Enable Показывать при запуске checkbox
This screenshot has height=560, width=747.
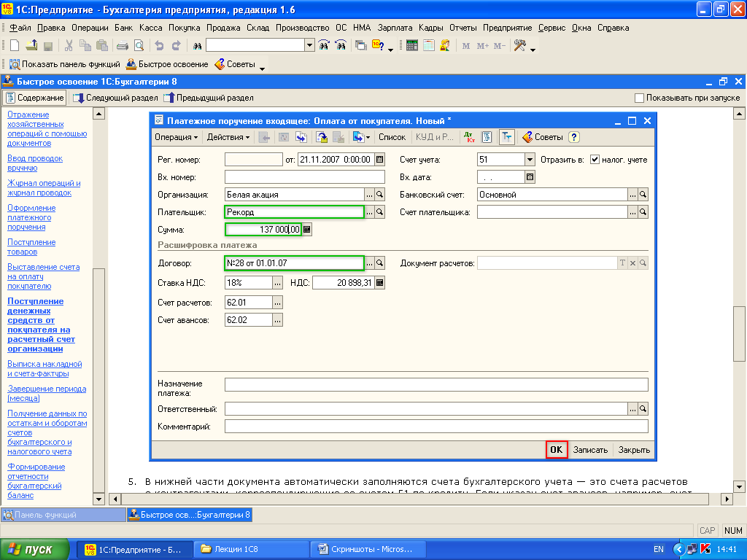(x=639, y=98)
